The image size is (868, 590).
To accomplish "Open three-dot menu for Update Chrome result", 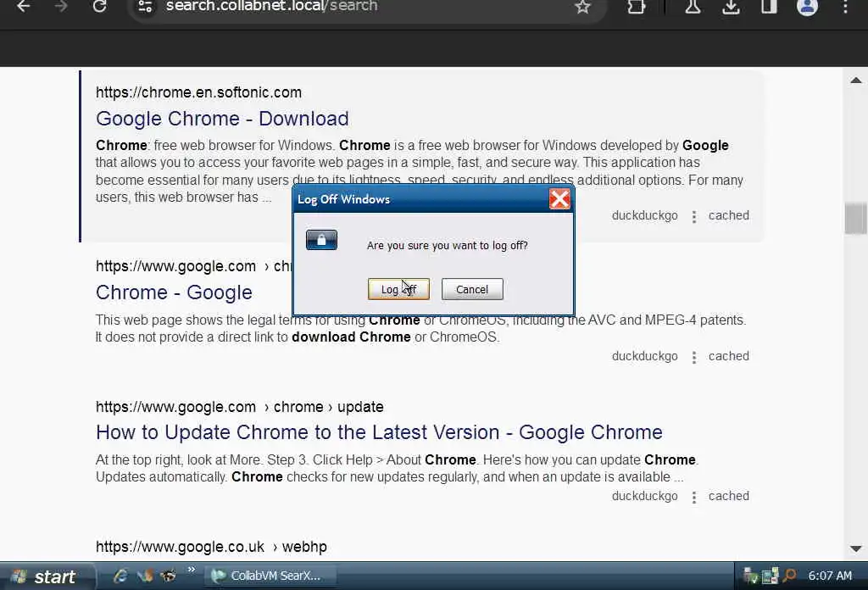I will [x=693, y=497].
